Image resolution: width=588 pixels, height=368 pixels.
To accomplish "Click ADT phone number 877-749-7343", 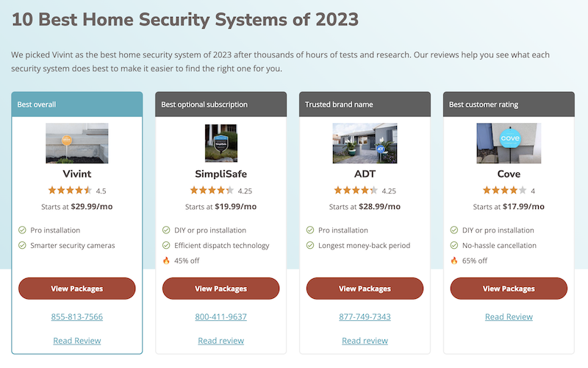I will click(x=365, y=317).
